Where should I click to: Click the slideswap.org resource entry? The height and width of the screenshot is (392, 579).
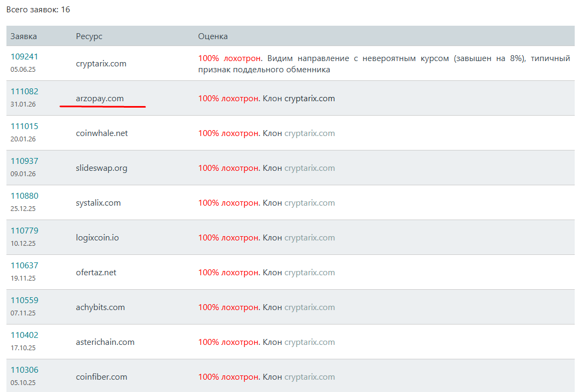[102, 168]
